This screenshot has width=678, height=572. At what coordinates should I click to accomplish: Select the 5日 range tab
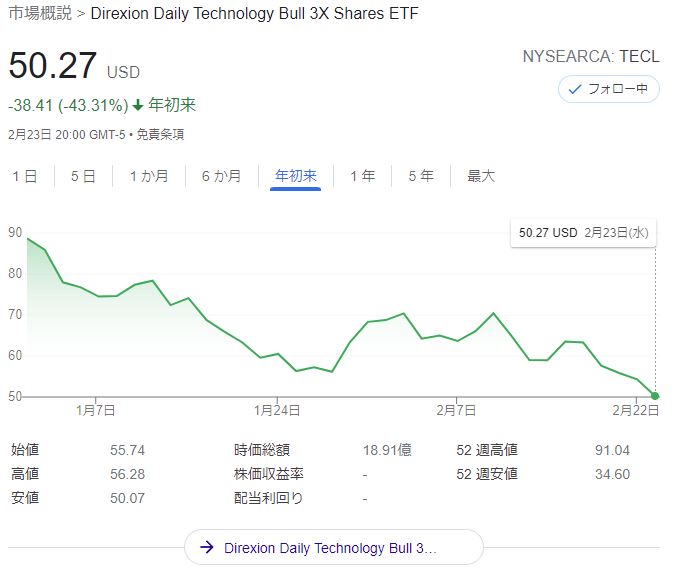(83, 176)
